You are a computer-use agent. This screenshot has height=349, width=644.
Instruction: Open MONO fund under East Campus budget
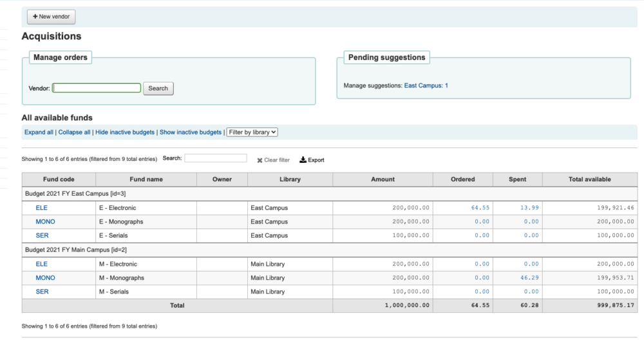pyautogui.click(x=45, y=222)
